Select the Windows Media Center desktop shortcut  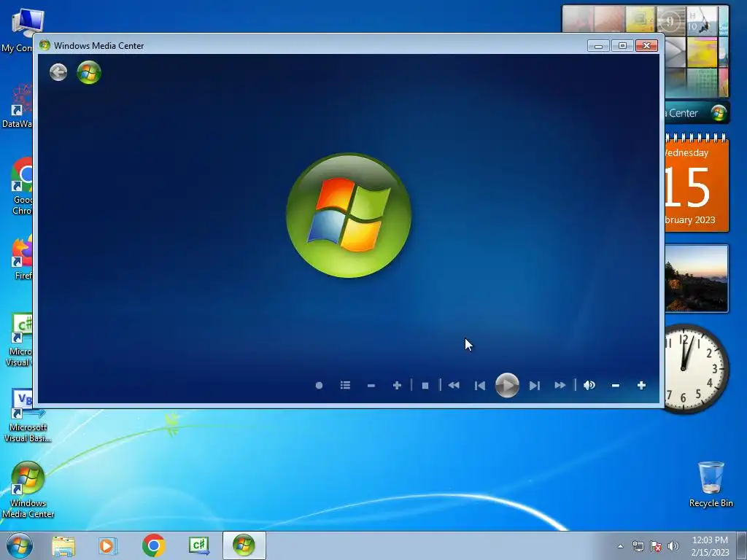(28, 489)
